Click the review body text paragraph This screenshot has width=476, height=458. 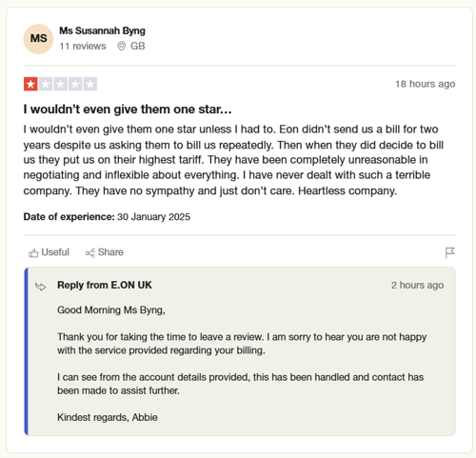(x=233, y=160)
